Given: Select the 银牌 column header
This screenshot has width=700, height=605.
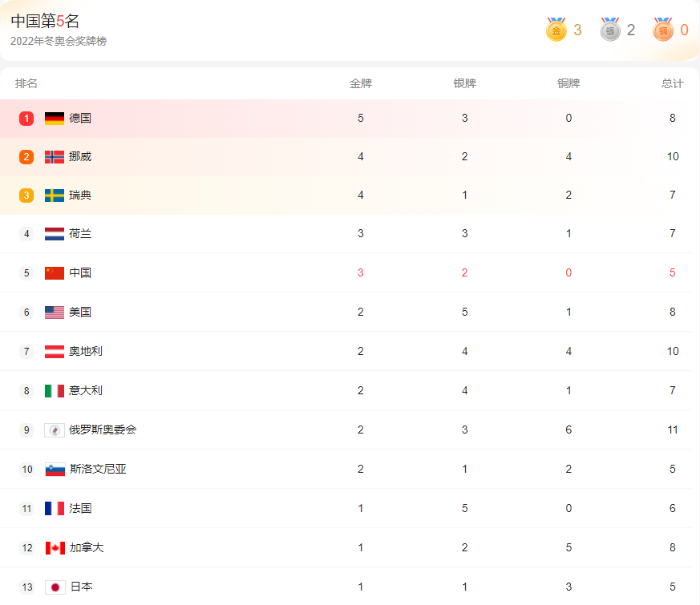Looking at the screenshot, I should coord(465,83).
